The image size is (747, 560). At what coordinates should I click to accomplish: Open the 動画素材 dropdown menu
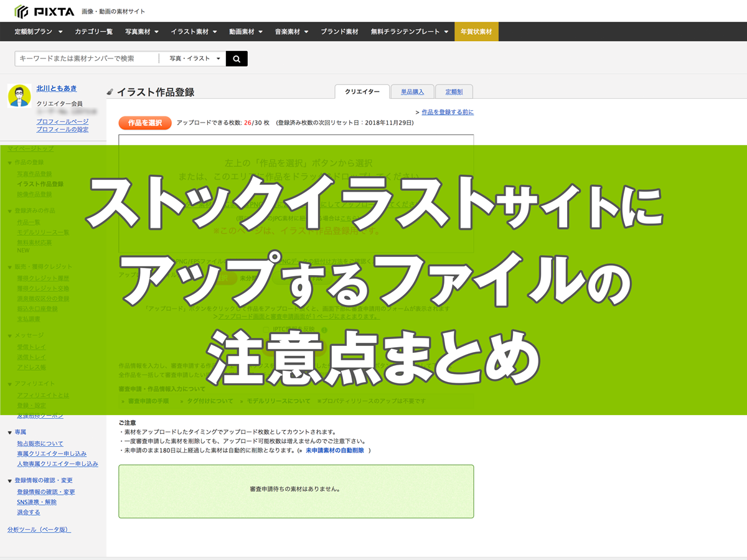coord(246,32)
